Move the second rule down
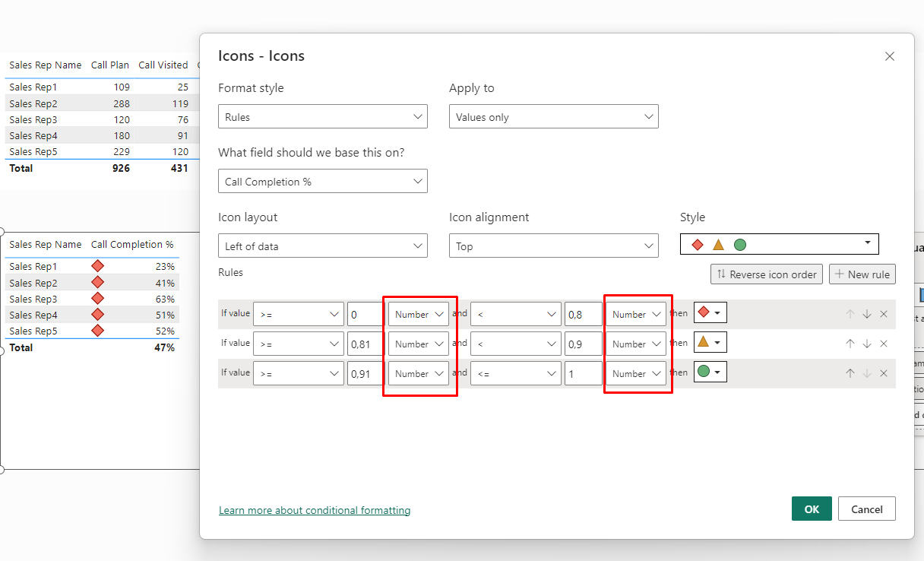This screenshot has height=561, width=924. [867, 344]
